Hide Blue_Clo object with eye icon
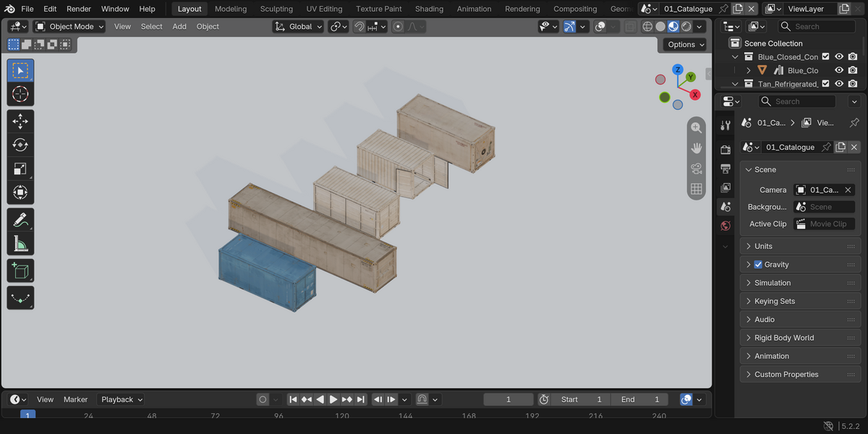Screen dimensions: 868x434 point(839,70)
